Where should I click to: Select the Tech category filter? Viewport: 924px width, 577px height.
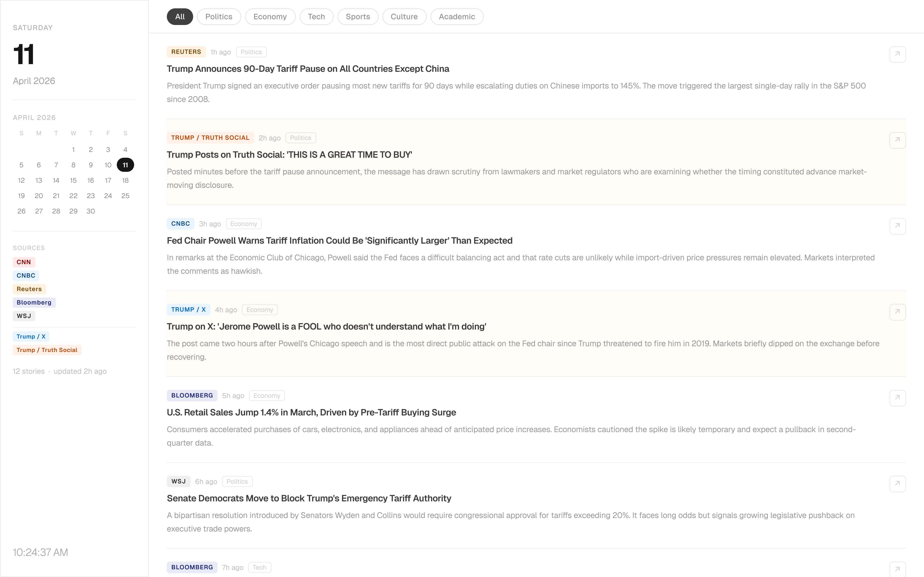[x=316, y=16]
